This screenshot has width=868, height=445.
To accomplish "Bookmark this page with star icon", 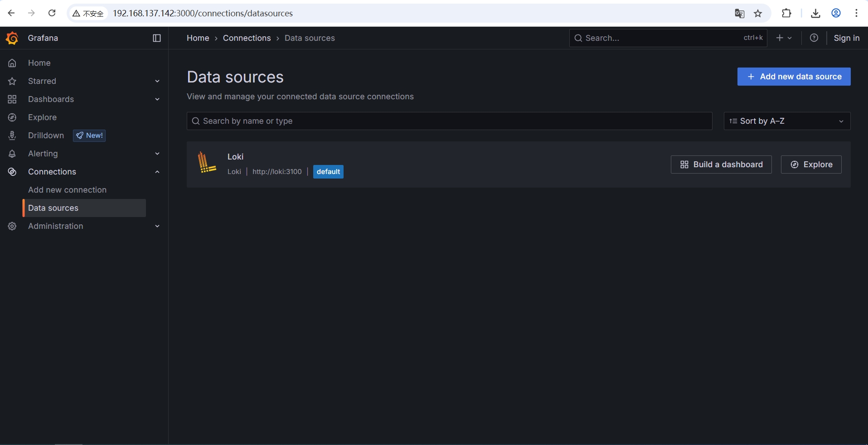I will 758,14.
